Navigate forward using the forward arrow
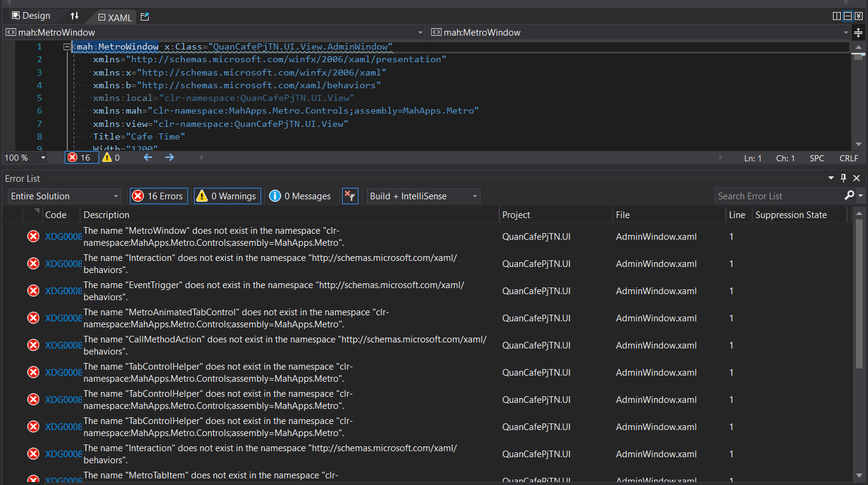Image resolution: width=868 pixels, height=485 pixels. 169,157
